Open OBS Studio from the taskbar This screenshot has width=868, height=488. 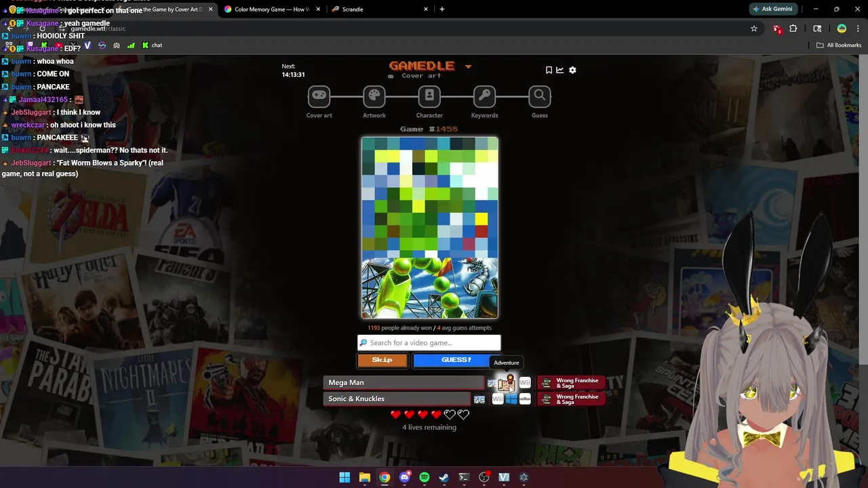484,477
